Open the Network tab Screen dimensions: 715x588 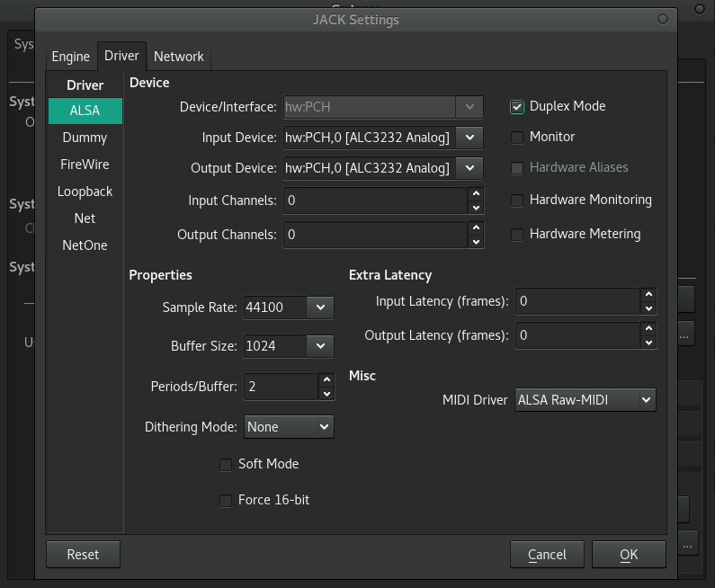point(178,57)
